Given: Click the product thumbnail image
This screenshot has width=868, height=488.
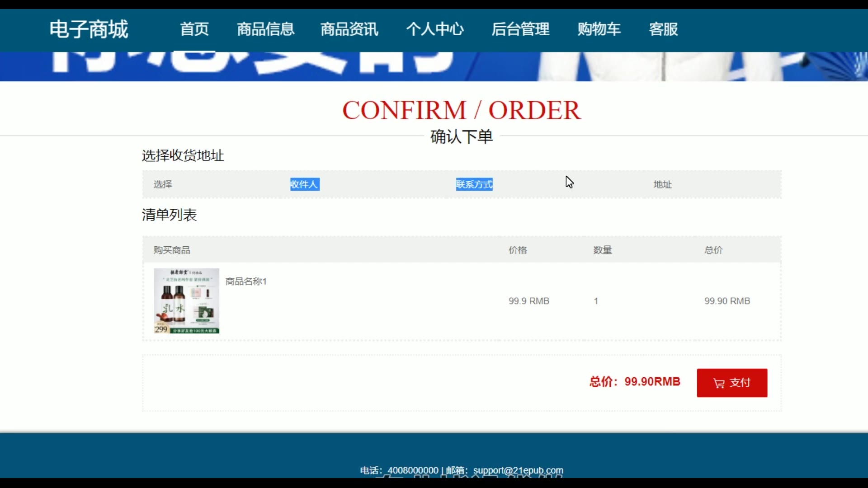Looking at the screenshot, I should pyautogui.click(x=186, y=301).
